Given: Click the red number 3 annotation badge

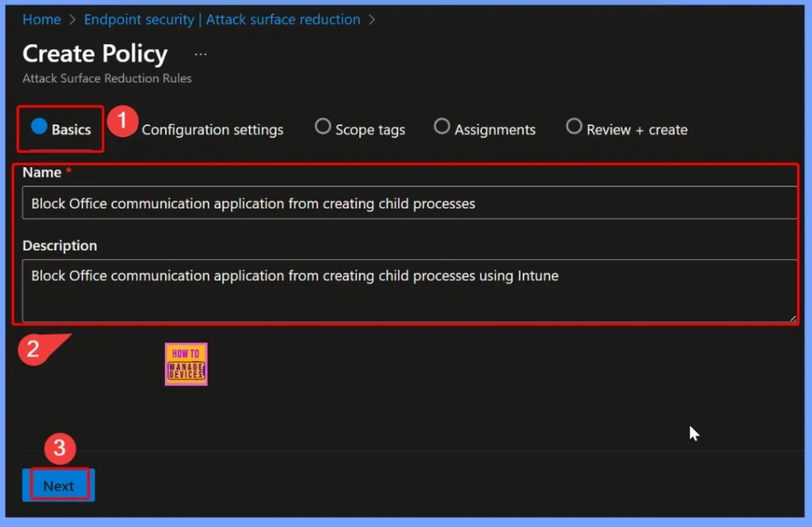Looking at the screenshot, I should pyautogui.click(x=59, y=449).
